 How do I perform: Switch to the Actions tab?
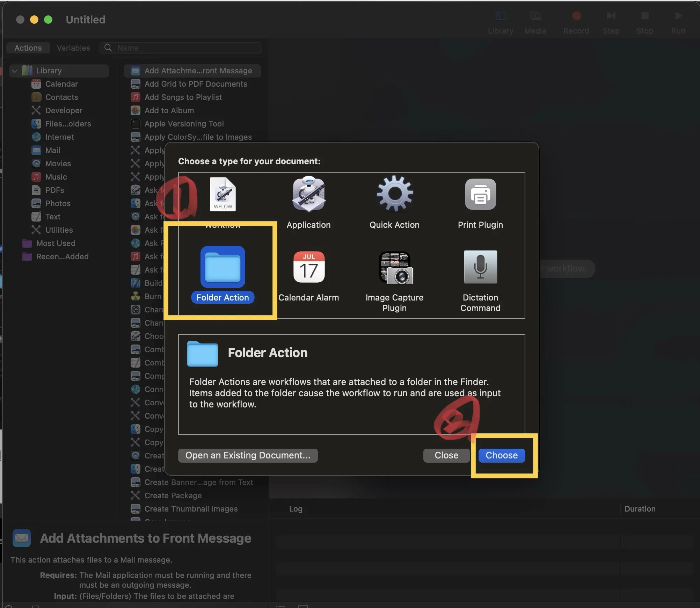click(x=28, y=48)
